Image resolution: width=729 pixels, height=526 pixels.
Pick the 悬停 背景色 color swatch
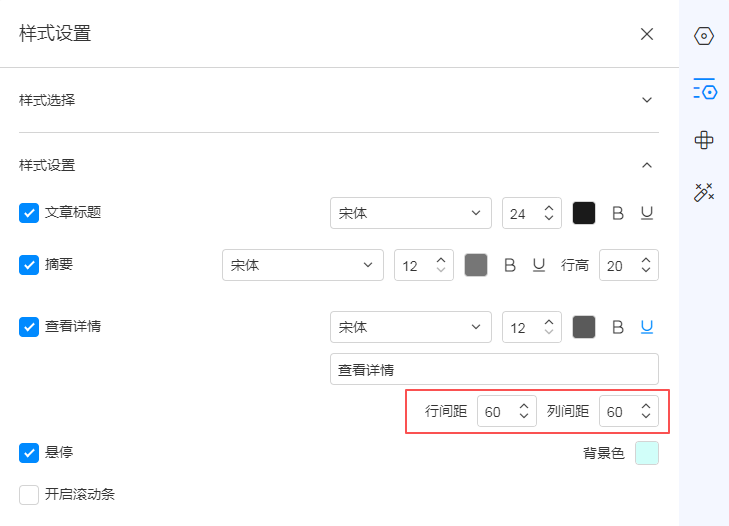coord(647,453)
